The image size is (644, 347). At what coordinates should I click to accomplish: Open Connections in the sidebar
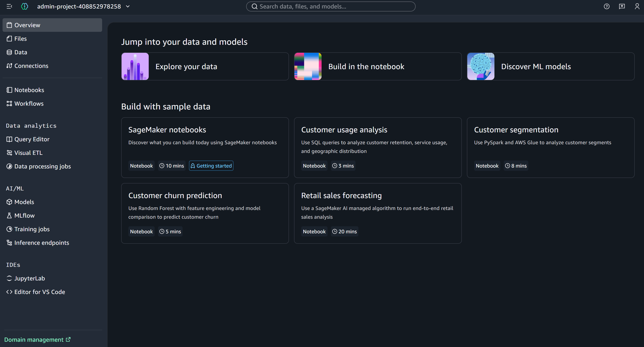tap(52, 66)
